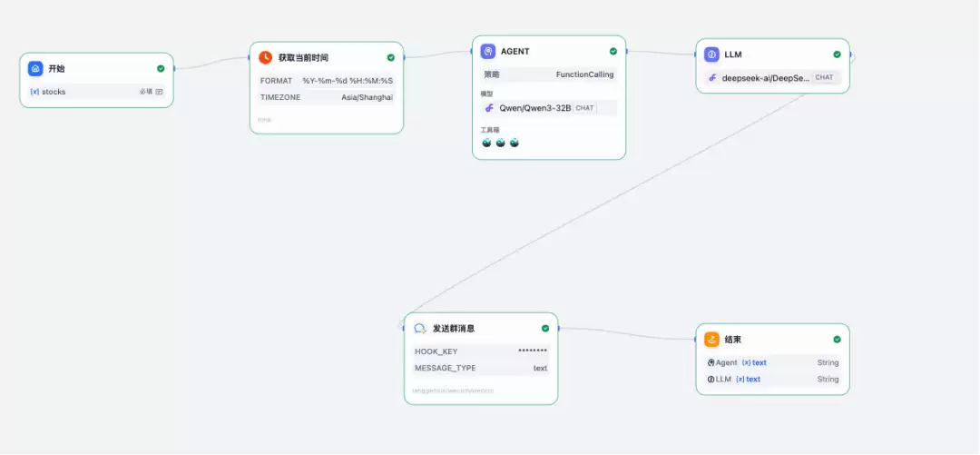
Task: Select the purple AGENT node icon
Action: point(488,52)
